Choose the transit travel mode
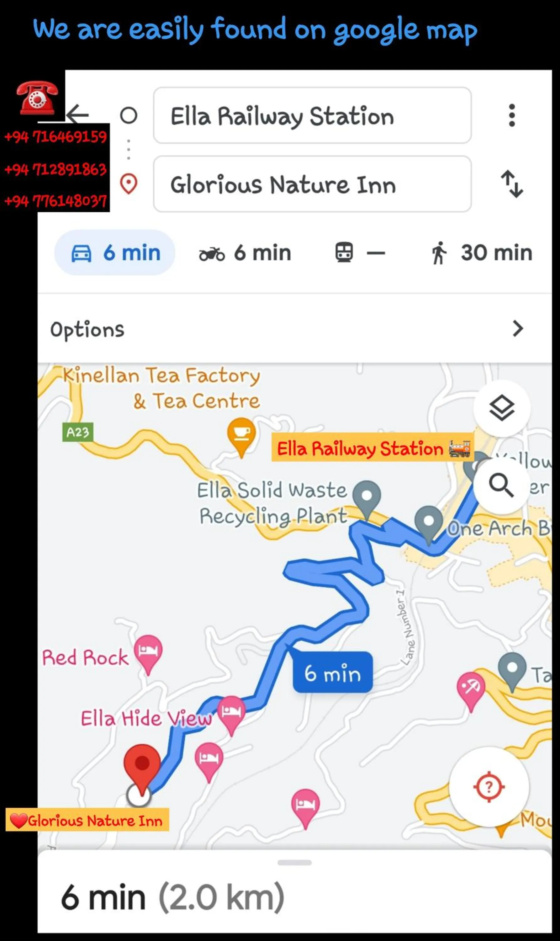 [x=360, y=253]
